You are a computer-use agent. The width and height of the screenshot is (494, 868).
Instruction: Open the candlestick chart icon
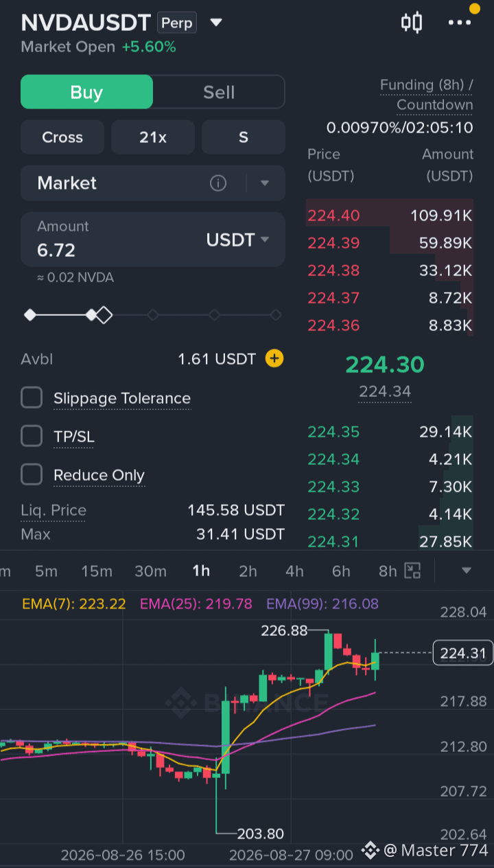click(x=412, y=23)
